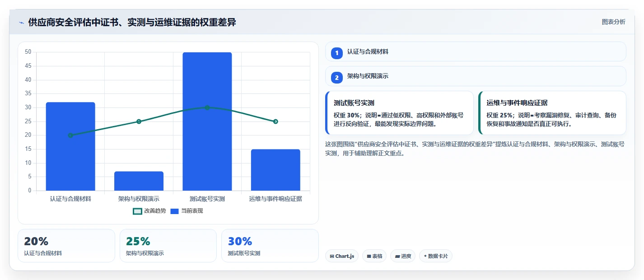This screenshot has width=644, height=280.
Task: Click y-axis value 25
Action: point(28,121)
